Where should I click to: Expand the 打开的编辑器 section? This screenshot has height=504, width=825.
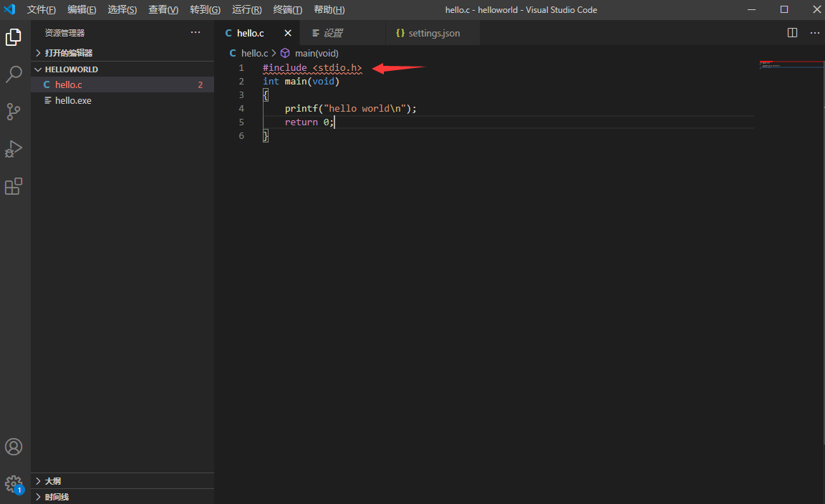pyautogui.click(x=122, y=53)
